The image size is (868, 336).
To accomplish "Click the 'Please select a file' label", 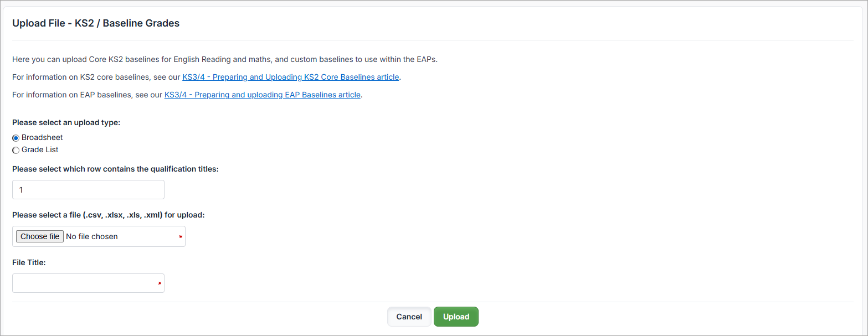I will click(109, 215).
